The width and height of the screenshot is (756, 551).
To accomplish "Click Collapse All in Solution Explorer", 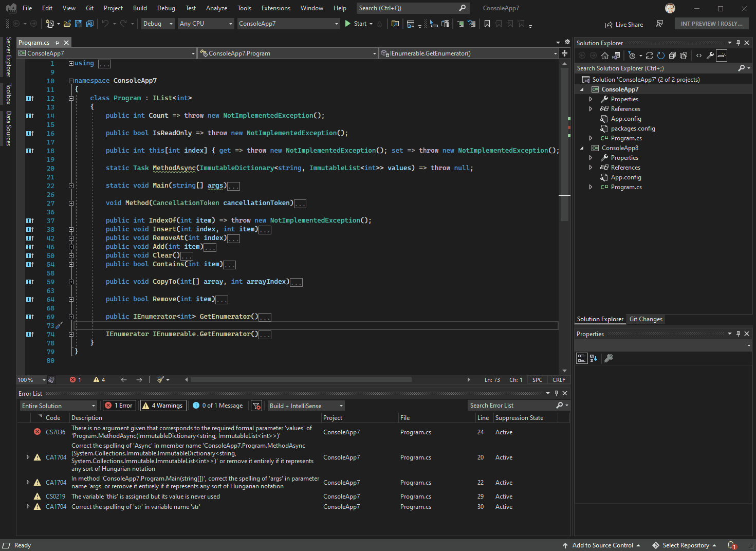I will click(x=672, y=56).
